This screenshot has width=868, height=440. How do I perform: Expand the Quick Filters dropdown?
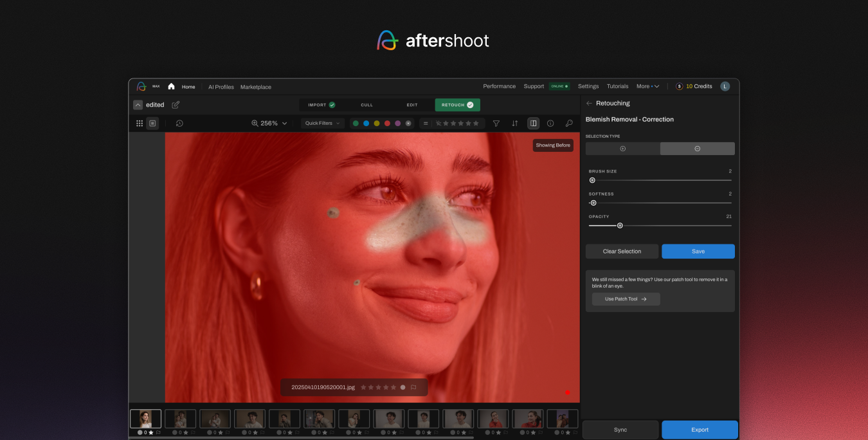pyautogui.click(x=322, y=124)
